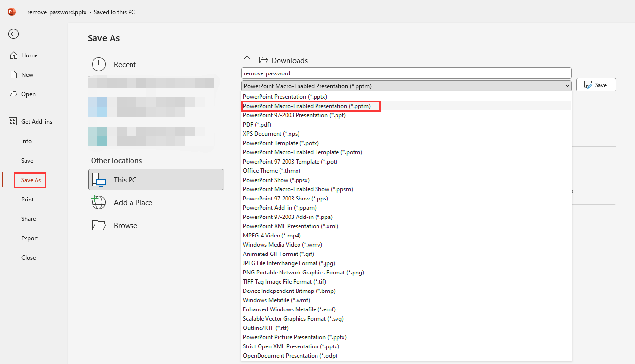The width and height of the screenshot is (635, 364).
Task: Click the Add a Place globe icon
Action: pos(99,202)
